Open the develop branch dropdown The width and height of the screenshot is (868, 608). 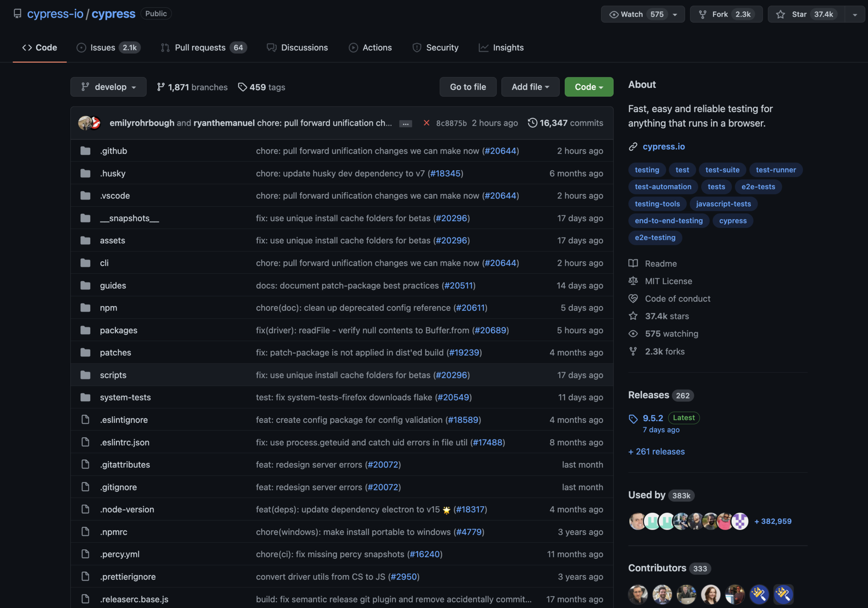108,87
